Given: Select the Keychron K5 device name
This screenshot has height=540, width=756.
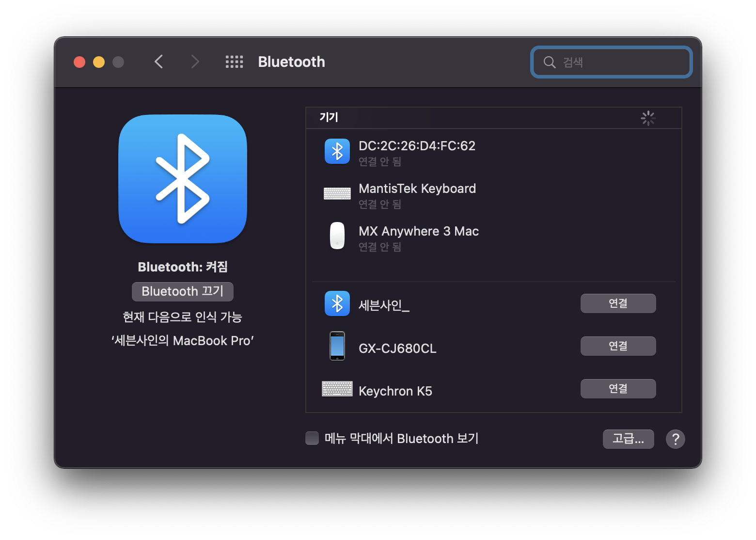Looking at the screenshot, I should [x=395, y=391].
